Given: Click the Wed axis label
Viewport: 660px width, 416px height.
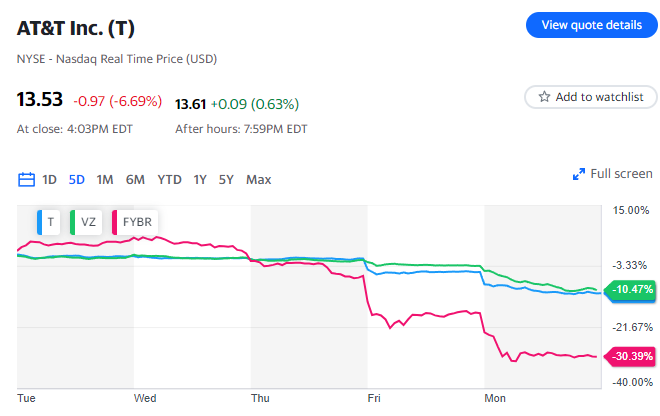Looking at the screenshot, I should 145,398.
